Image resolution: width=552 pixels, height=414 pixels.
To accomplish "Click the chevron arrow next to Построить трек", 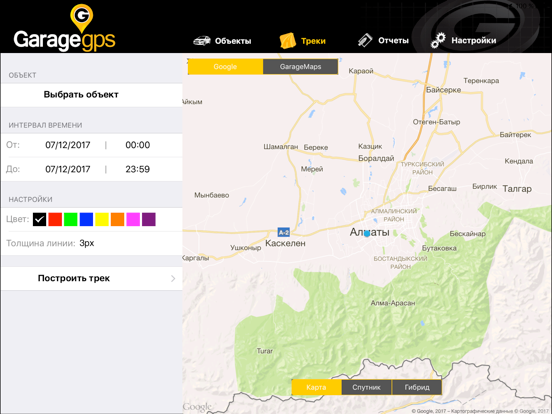I will click(x=173, y=278).
